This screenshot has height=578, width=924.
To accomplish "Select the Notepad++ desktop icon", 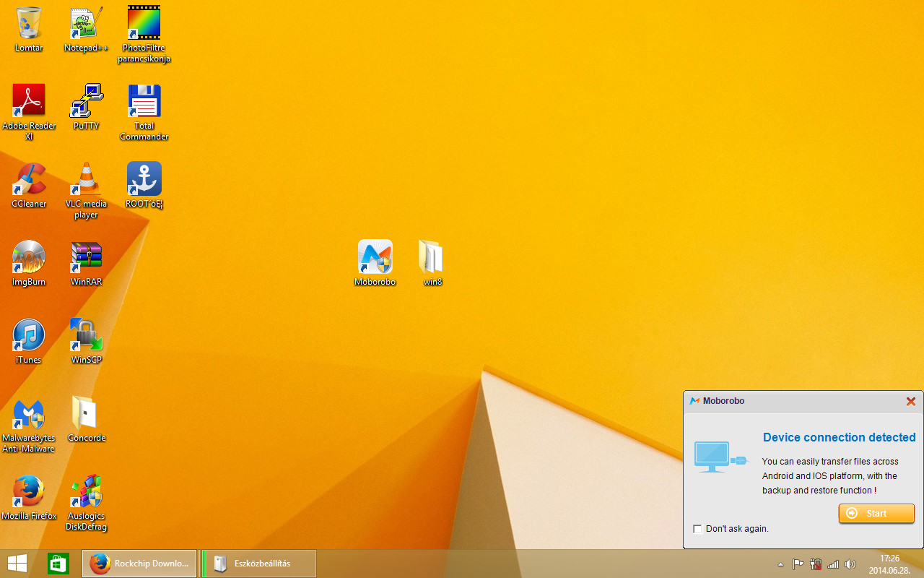I will click(86, 25).
